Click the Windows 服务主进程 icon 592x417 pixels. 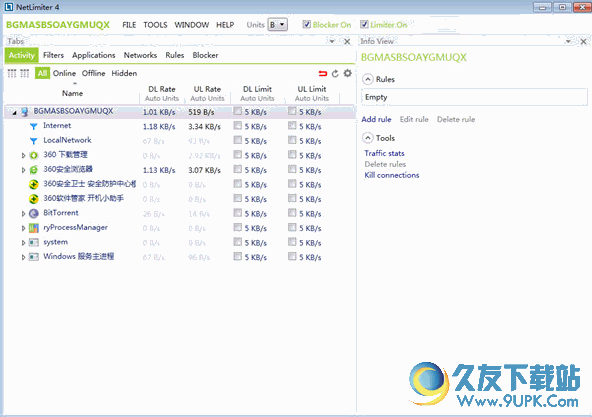coord(34,257)
